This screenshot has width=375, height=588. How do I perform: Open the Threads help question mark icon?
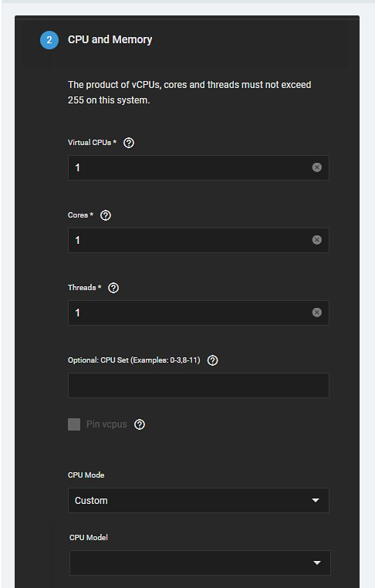[113, 288]
